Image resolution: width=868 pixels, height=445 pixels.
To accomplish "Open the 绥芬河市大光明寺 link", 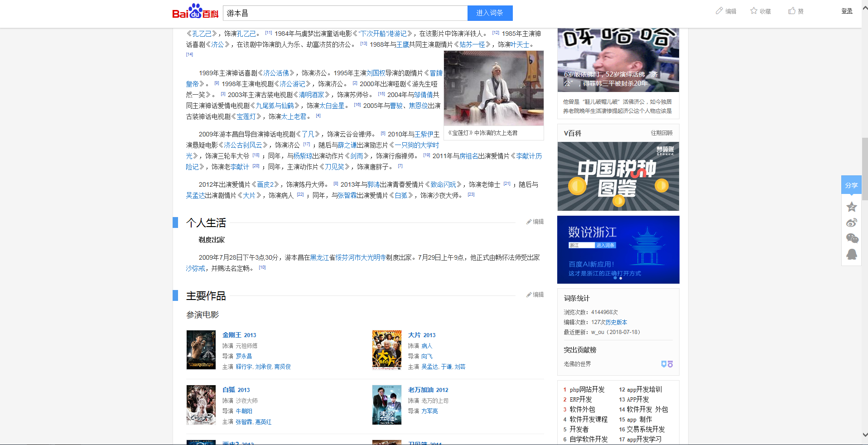I will (361, 257).
